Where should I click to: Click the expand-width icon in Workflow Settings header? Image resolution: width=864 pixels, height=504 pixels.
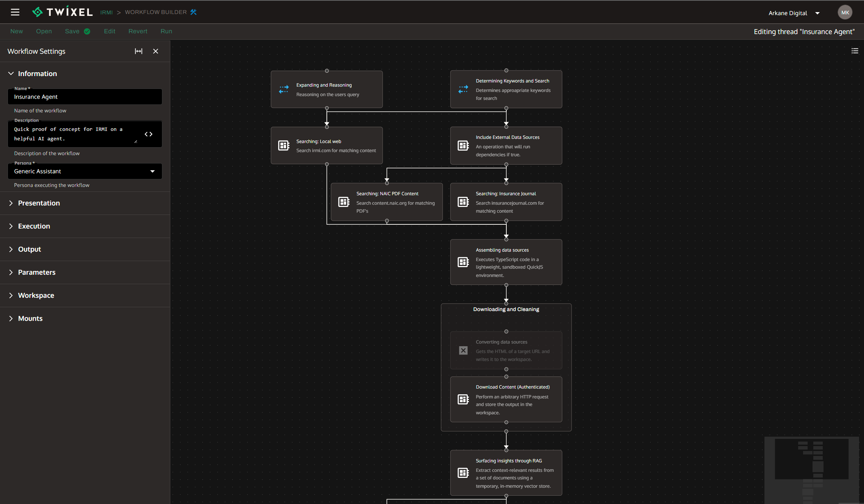point(139,51)
